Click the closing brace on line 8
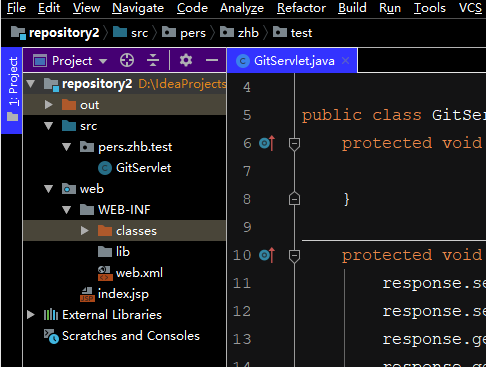486x367 pixels. tap(347, 199)
